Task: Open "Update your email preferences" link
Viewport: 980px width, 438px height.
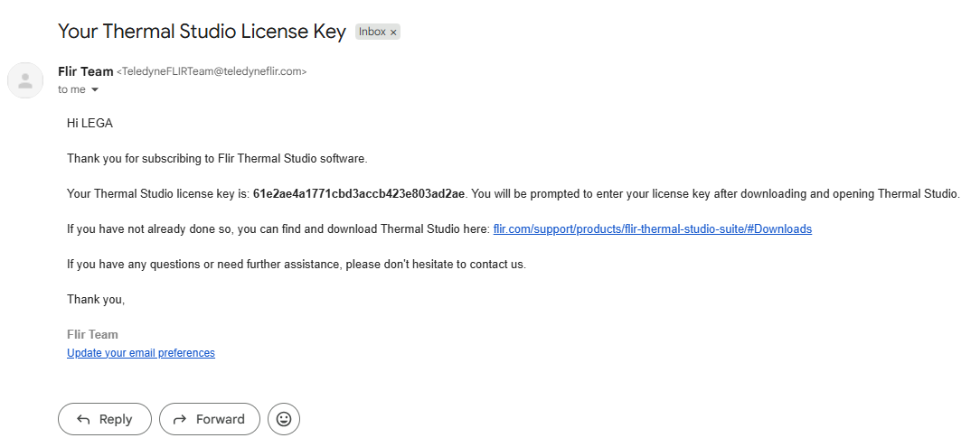Action: (x=141, y=353)
